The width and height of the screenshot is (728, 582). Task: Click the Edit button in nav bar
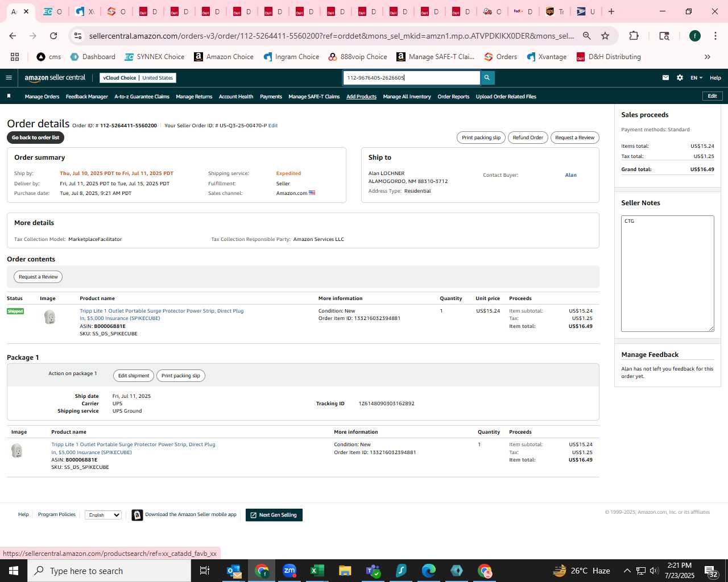(712, 96)
